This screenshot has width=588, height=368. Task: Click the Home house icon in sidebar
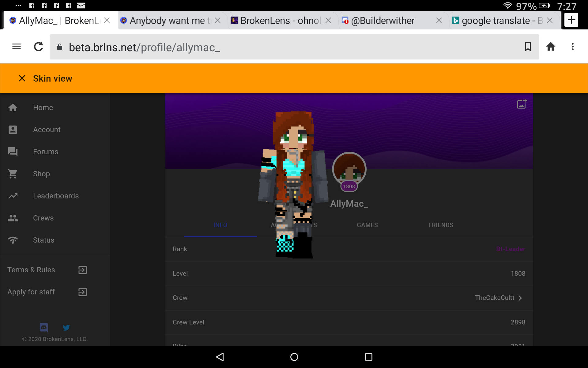point(13,108)
